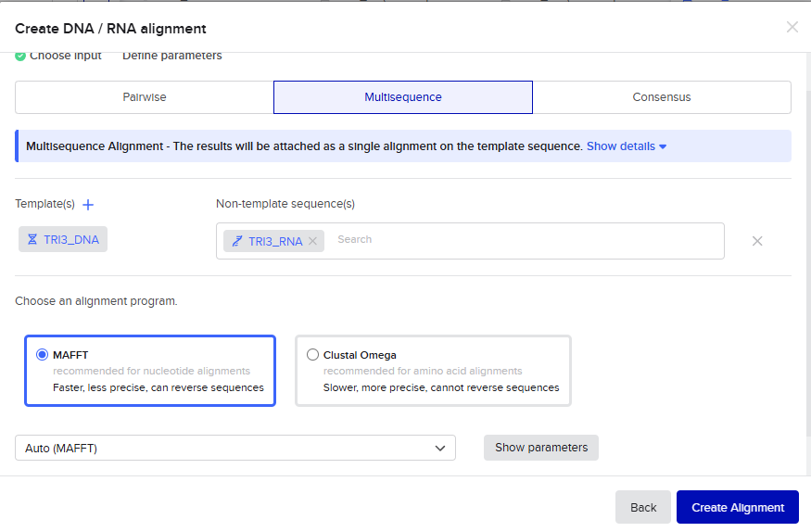811x532 pixels.
Task: Clear the non-template sequence row with X icon
Action: (x=757, y=241)
